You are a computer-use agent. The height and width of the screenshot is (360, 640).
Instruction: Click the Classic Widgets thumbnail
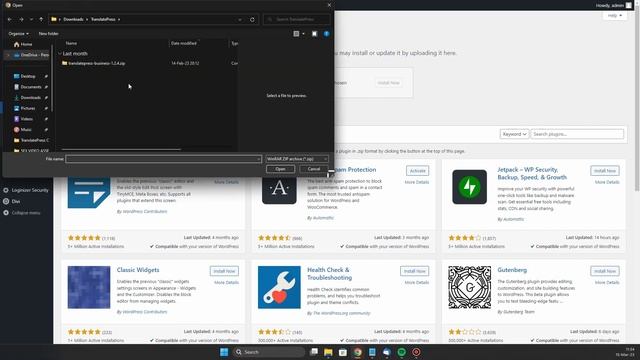click(89, 287)
